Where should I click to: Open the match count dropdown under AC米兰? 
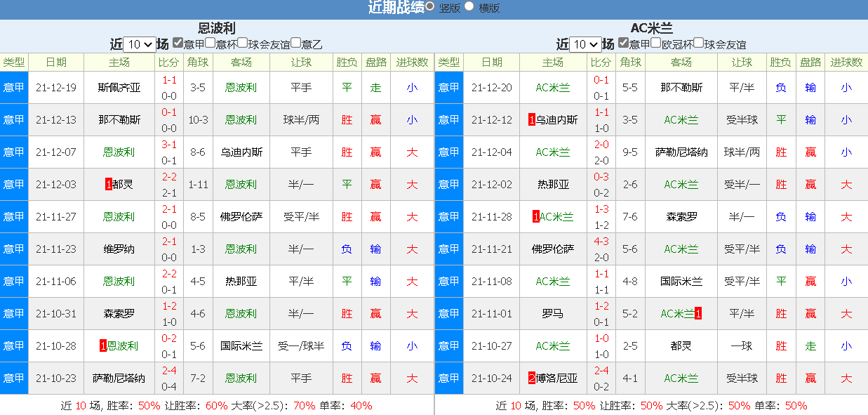(x=585, y=44)
